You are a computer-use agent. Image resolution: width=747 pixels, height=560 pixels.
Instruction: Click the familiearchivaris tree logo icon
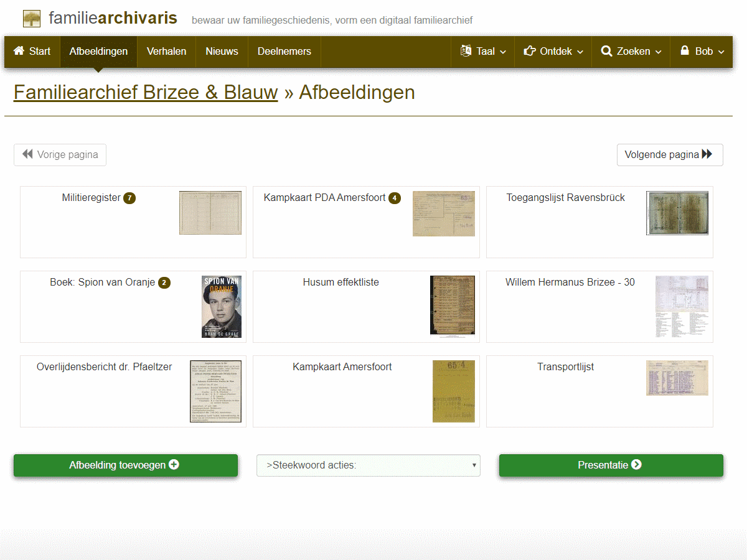pyautogui.click(x=32, y=19)
